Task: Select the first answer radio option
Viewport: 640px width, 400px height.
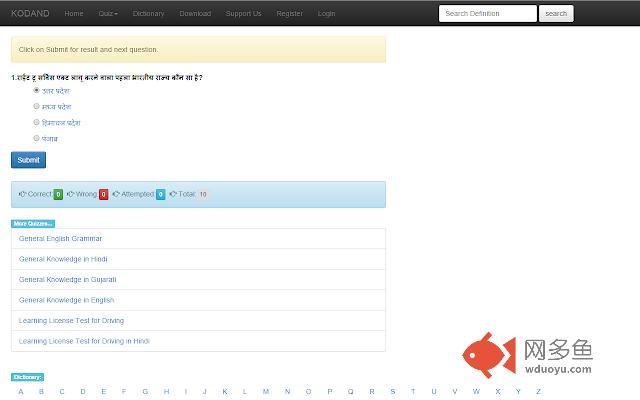Action: pos(36,90)
